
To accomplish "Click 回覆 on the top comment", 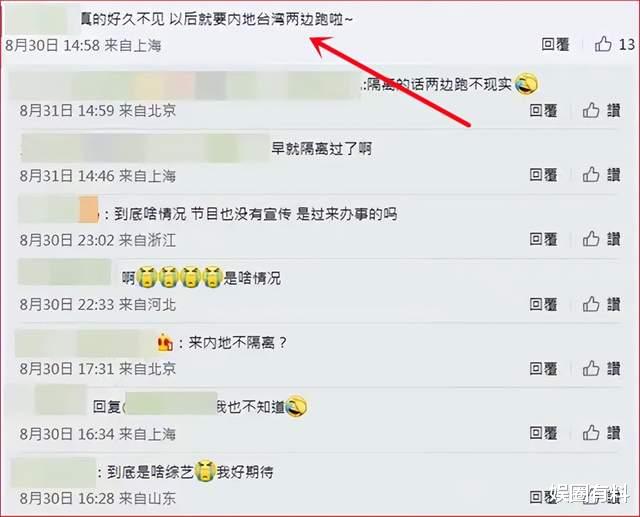I will pos(555,44).
